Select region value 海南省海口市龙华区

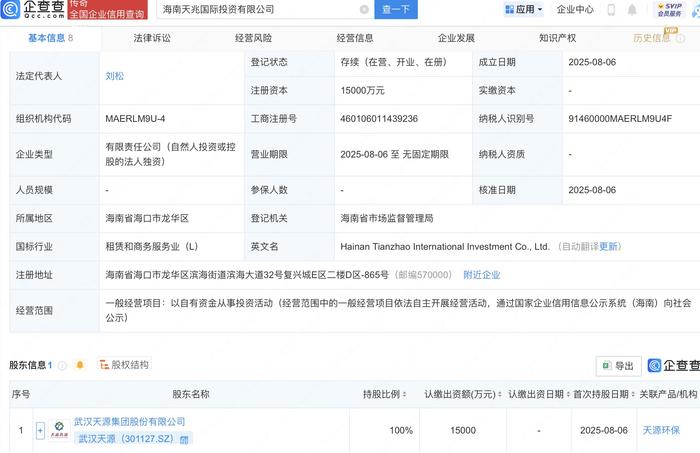[x=147, y=219]
